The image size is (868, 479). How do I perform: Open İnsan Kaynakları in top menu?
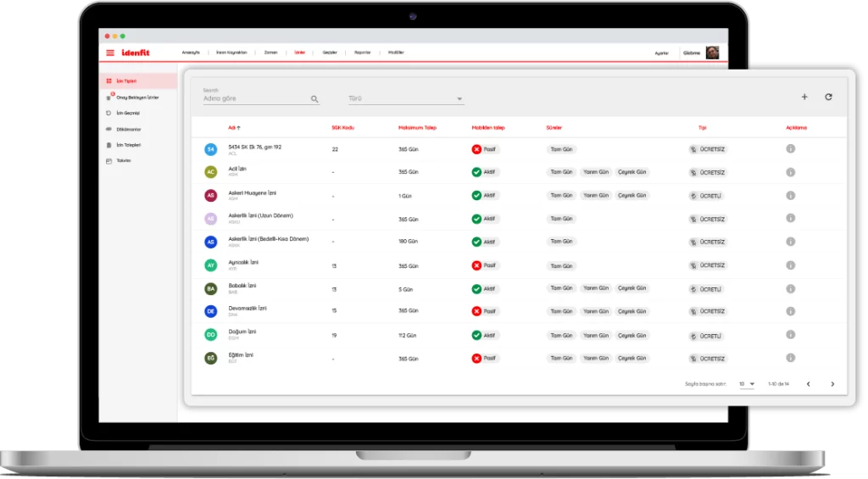tap(231, 53)
